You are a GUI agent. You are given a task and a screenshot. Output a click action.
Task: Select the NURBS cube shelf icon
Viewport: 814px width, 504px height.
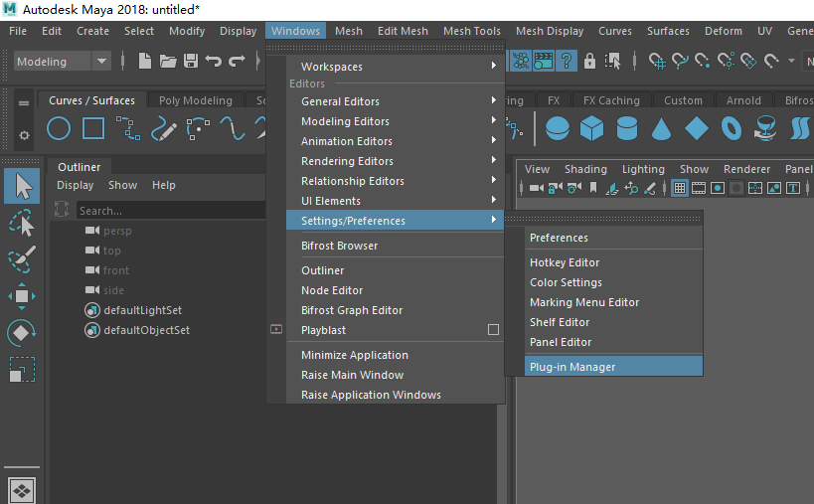(592, 128)
